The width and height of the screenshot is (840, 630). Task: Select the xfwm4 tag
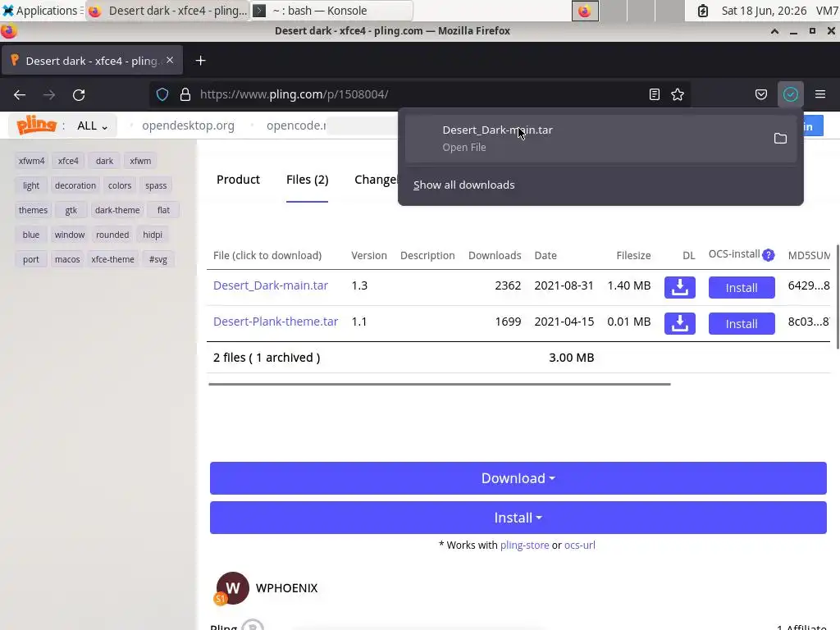click(32, 161)
